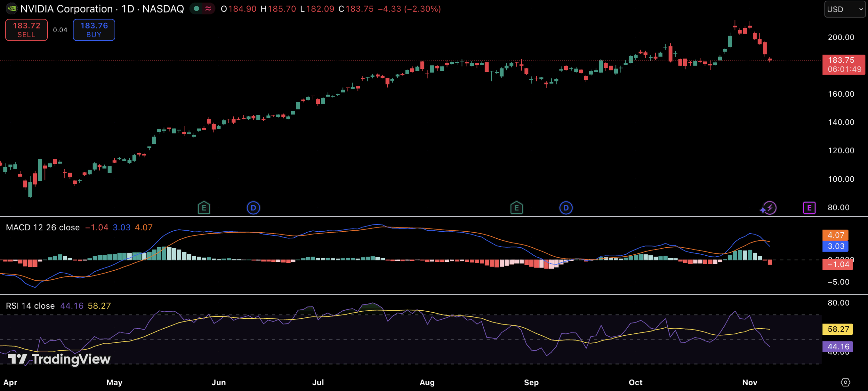Click the green market status dot
The image size is (868, 391).
point(196,9)
